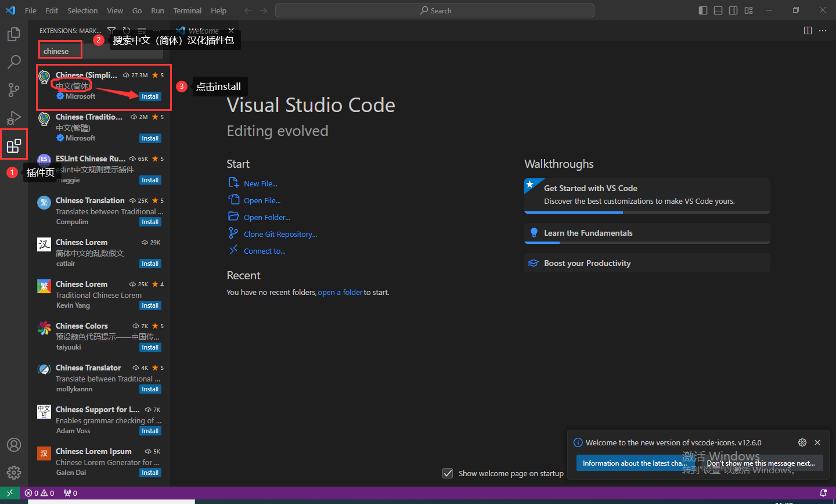Open the Selection menu
The width and height of the screenshot is (836, 504).
82,10
